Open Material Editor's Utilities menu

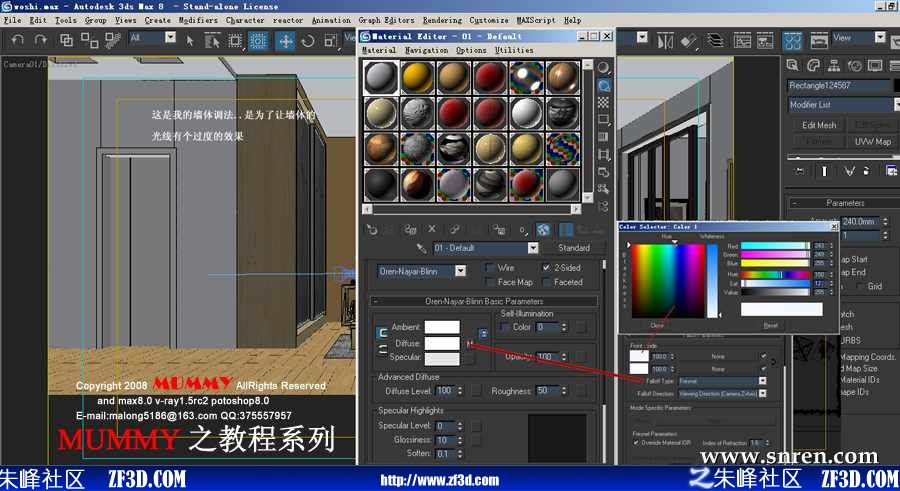coord(514,51)
